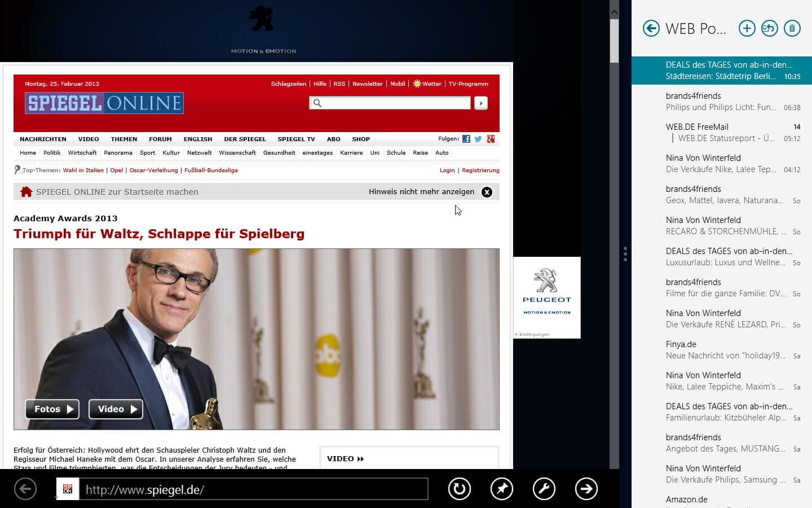Go back in the mail app
Viewport: 812px width, 508px height.
point(651,28)
